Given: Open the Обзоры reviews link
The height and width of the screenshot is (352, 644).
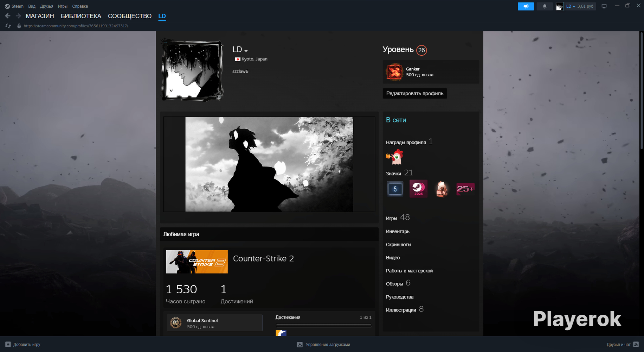Looking at the screenshot, I should 394,284.
